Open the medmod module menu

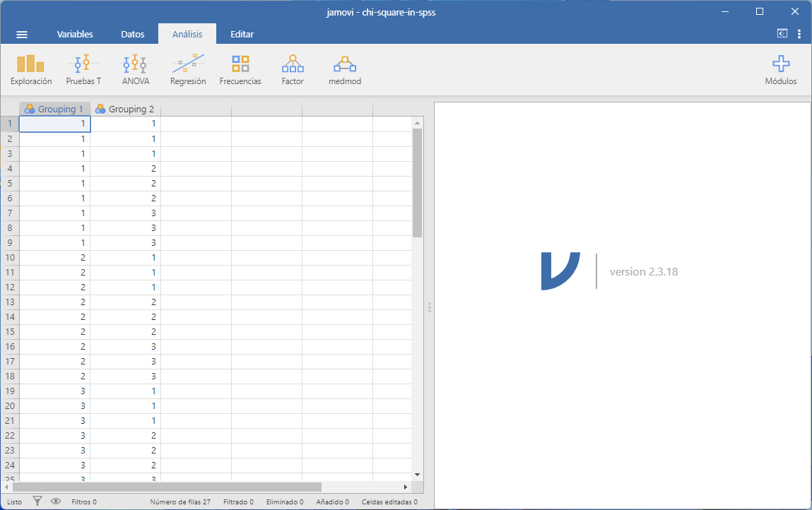point(345,70)
